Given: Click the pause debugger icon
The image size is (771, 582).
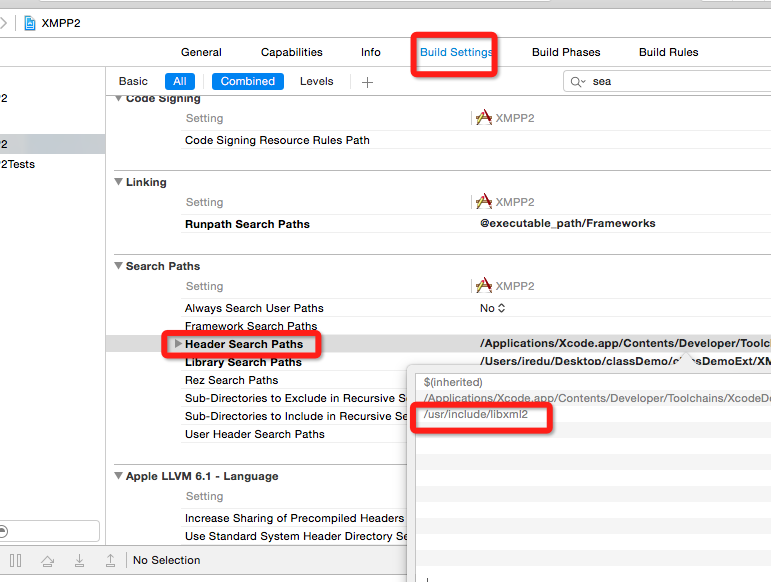Looking at the screenshot, I should 15,560.
